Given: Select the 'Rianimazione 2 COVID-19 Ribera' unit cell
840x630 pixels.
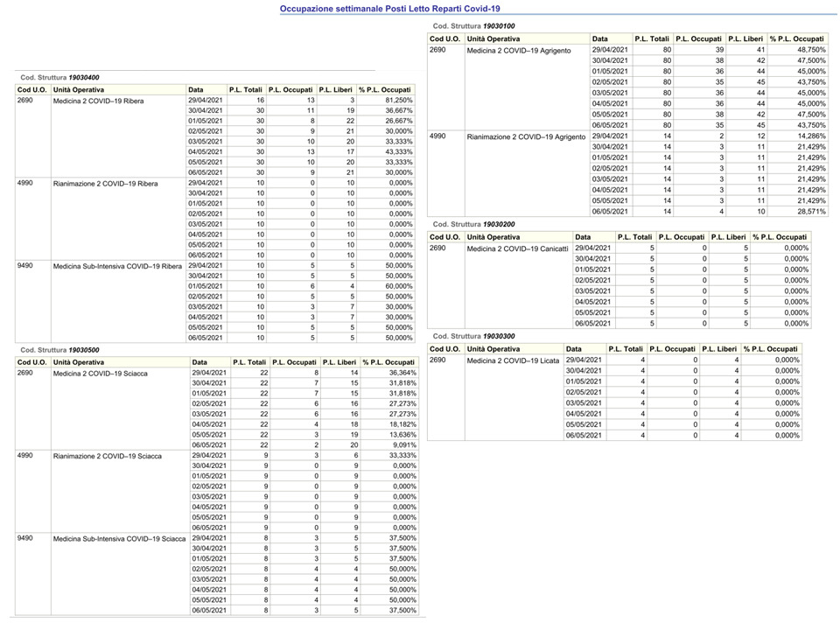Looking at the screenshot, I should [x=106, y=185].
